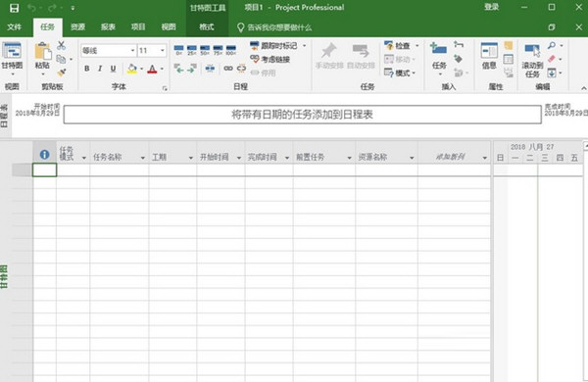The image size is (588, 382).
Task: Click the blue info indicator column header
Action: coord(45,154)
